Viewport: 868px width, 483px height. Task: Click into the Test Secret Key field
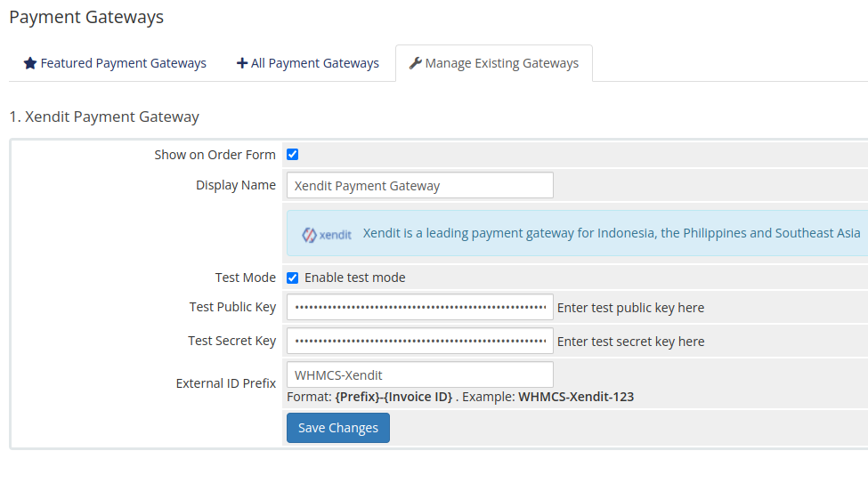(419, 341)
